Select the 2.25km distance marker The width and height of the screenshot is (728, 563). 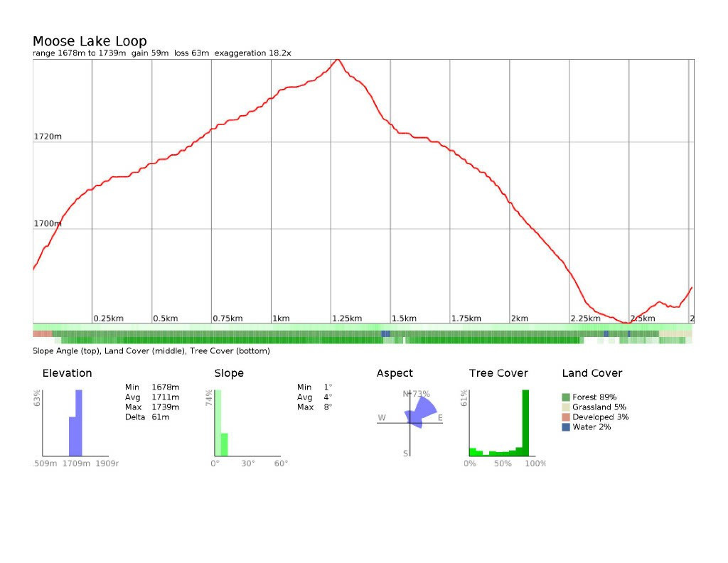[586, 318]
